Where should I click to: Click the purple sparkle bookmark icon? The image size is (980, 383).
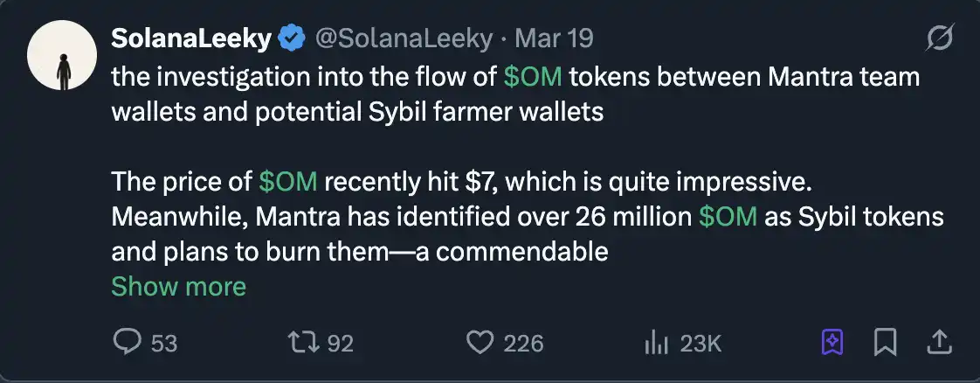833,343
